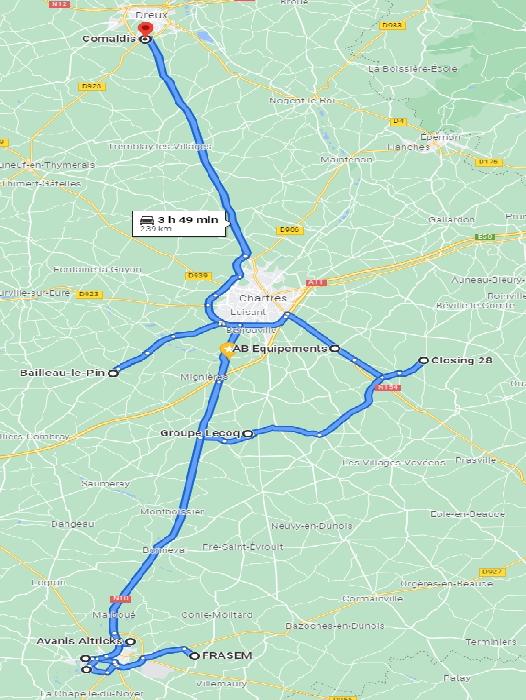Click the D939 road badge
The image size is (526, 700).
pos(198,275)
